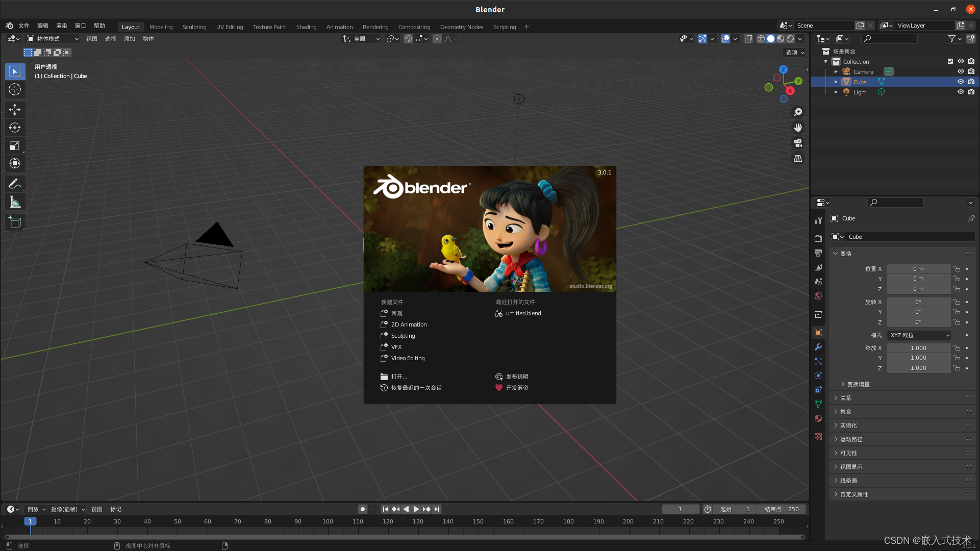Toggle camera view in viewport

pyautogui.click(x=798, y=143)
